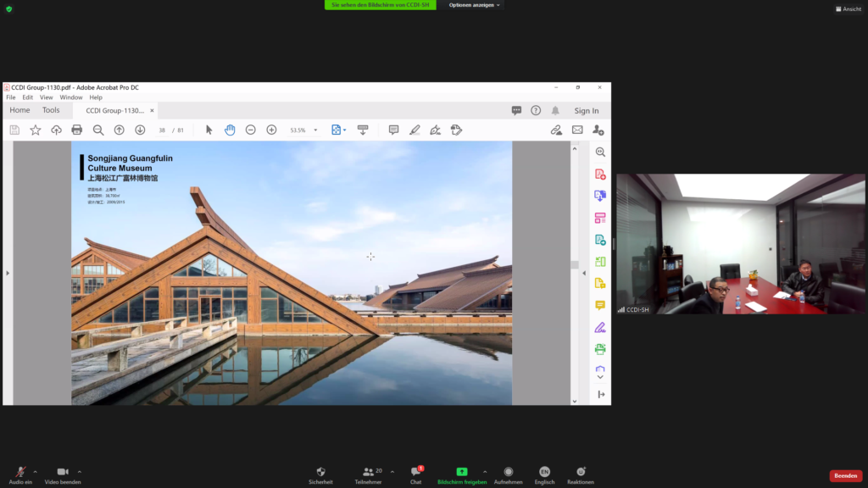Click Sign In in Acrobat

click(586, 111)
